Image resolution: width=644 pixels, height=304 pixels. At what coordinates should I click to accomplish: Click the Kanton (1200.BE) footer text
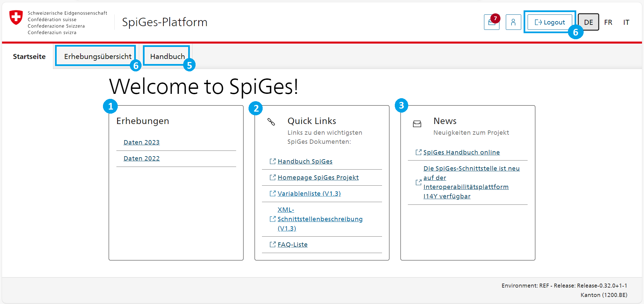coord(604,295)
